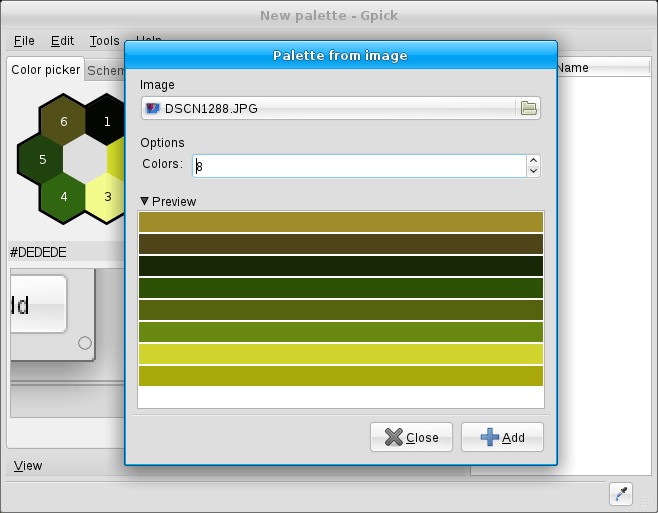The image size is (658, 513).
Task: Open the File menu
Action: [24, 41]
